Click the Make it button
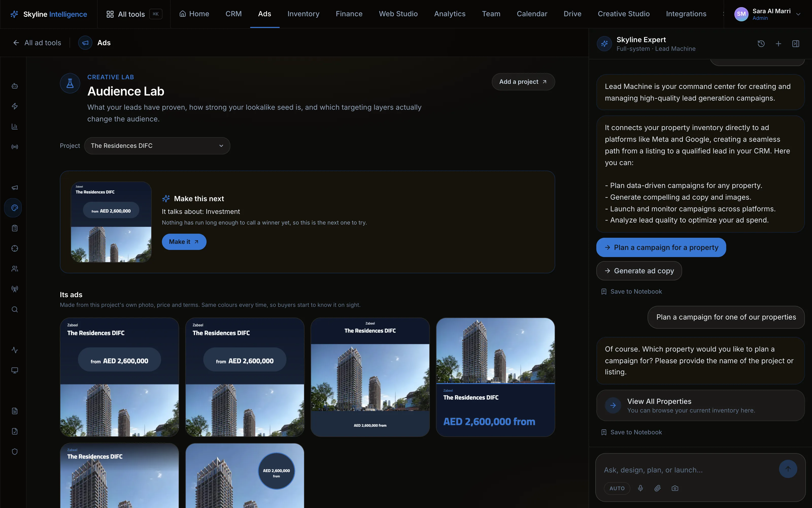Viewport: 812px width, 508px height. click(x=184, y=242)
